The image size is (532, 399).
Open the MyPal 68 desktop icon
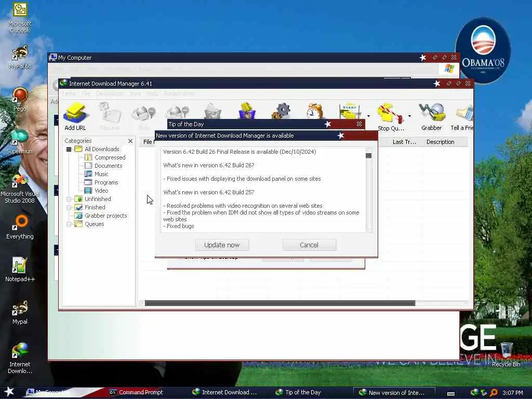tap(20, 57)
